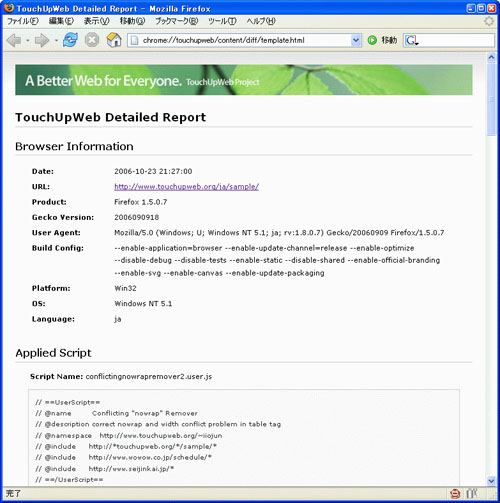Open the ツール (Tools) menu
This screenshot has width=500, height=503.
coord(222,21)
